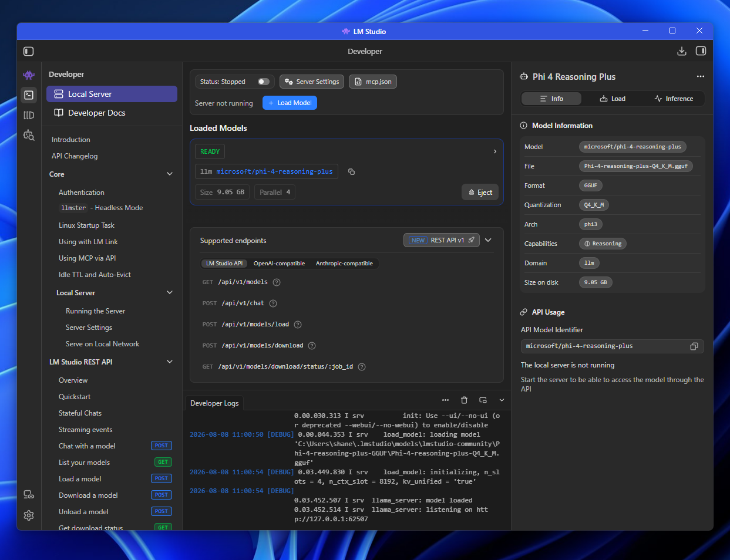This screenshot has width=730, height=560.
Task: Open three-dot menu beside Phi 4 Reasoning Plus
Action: pyautogui.click(x=700, y=76)
